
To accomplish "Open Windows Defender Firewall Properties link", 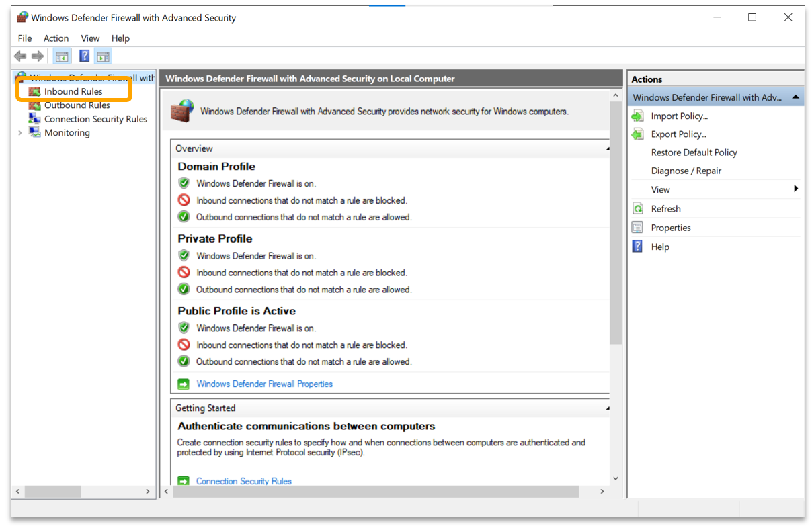I will coord(264,384).
